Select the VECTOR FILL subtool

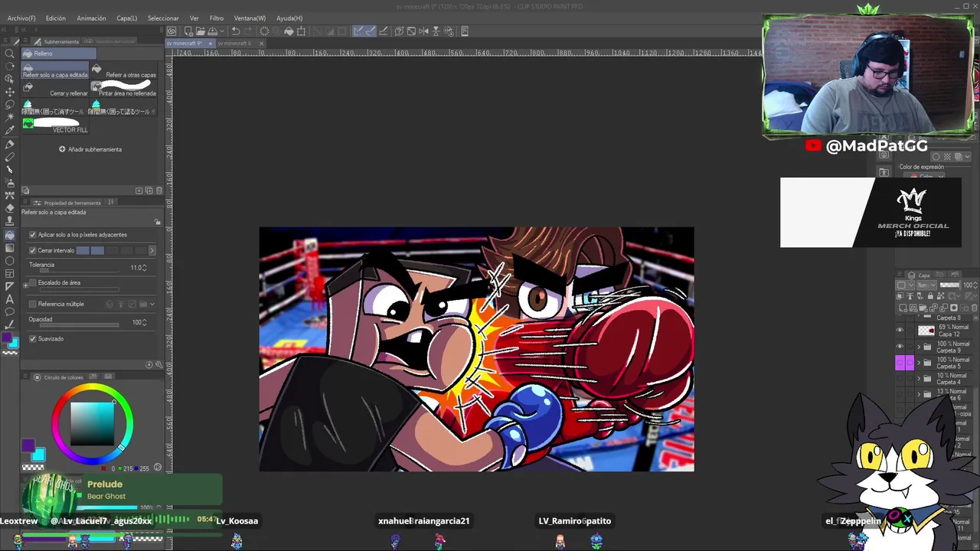(56, 126)
